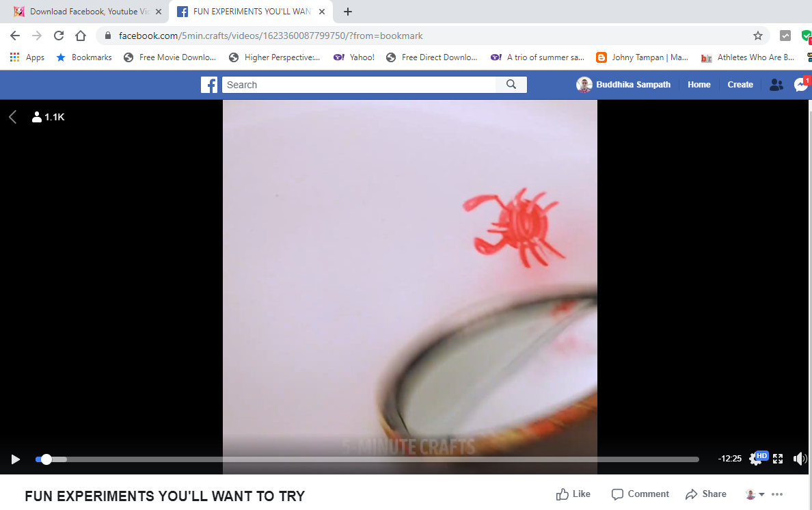812x510 pixels.
Task: Open Higher Perspective bookmark
Action: coord(275,57)
